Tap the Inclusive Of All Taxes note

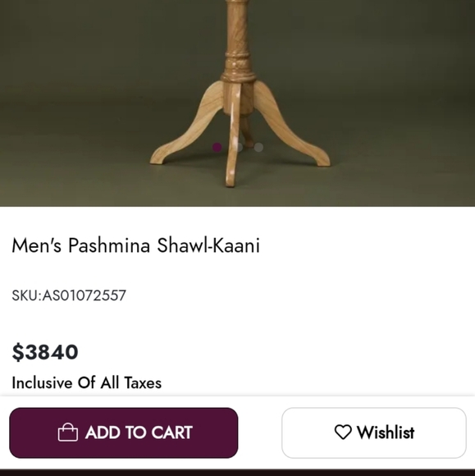(86, 382)
